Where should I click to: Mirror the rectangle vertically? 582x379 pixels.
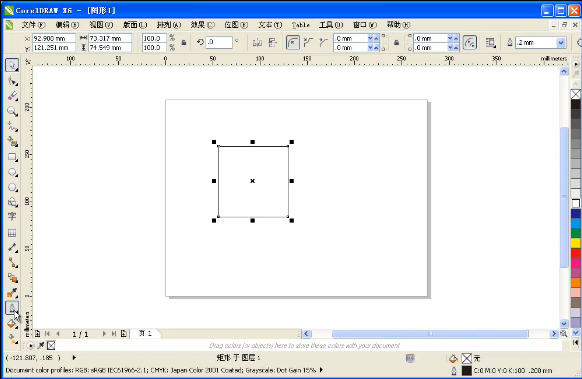pyautogui.click(x=273, y=43)
